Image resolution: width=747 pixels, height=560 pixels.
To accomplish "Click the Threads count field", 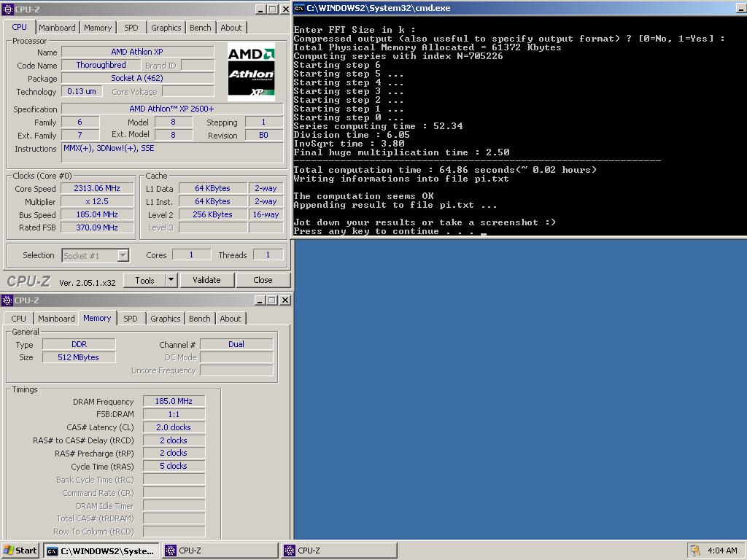I will 268,254.
